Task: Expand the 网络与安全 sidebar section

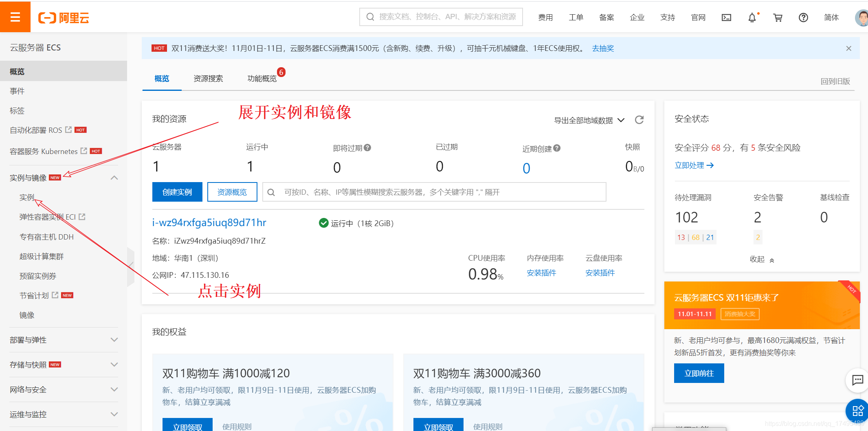Action: coord(114,389)
